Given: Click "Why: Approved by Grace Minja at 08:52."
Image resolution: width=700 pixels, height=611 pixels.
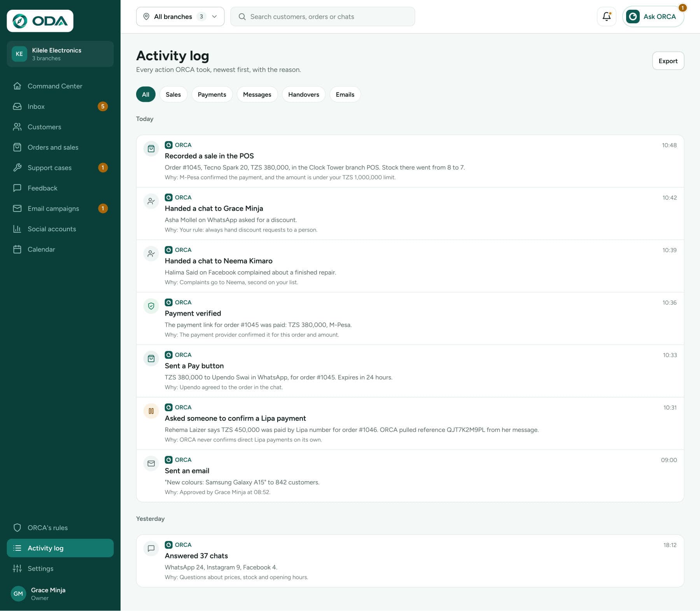Looking at the screenshot, I should coord(217,492).
